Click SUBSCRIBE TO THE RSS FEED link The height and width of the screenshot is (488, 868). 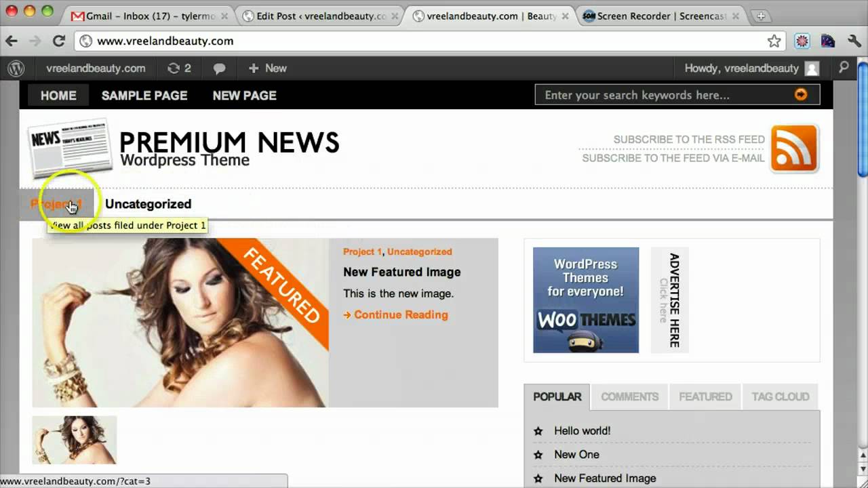[x=689, y=140]
